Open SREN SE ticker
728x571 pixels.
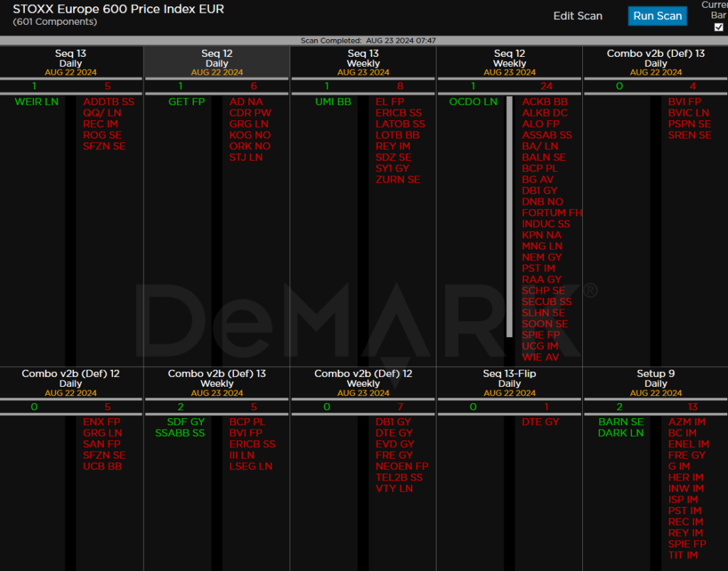click(690, 135)
